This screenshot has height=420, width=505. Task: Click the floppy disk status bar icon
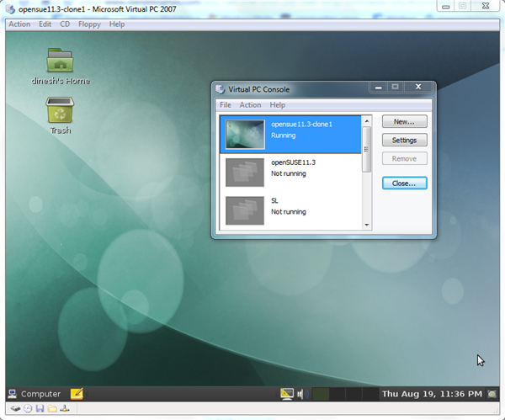coord(40,409)
